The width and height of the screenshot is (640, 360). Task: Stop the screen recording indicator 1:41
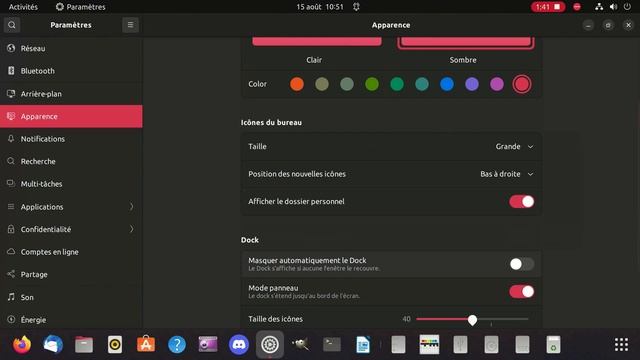pos(548,7)
